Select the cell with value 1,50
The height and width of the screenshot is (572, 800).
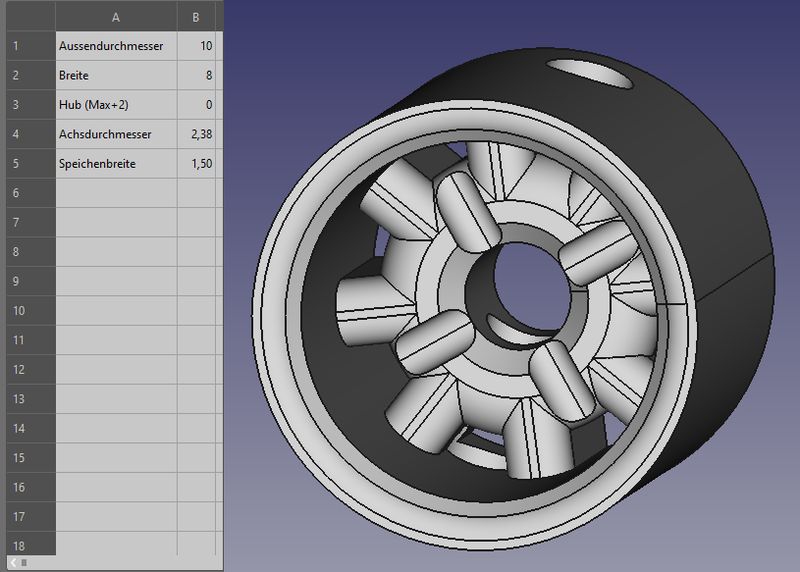[x=196, y=163]
